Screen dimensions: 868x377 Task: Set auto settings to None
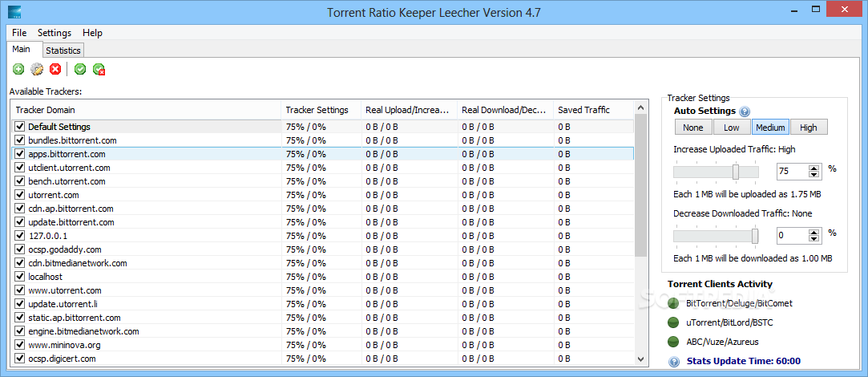pyautogui.click(x=693, y=128)
